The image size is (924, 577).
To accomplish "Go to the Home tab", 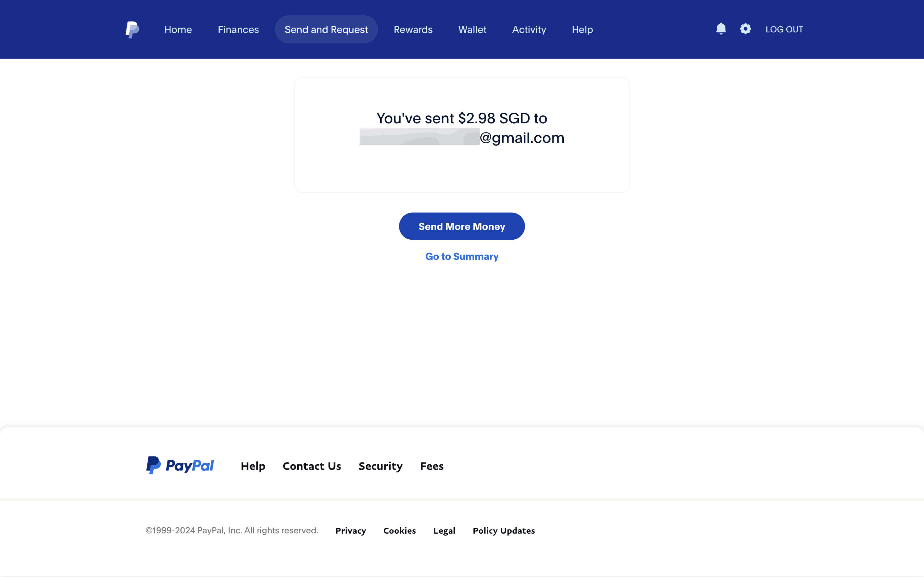I will point(178,29).
